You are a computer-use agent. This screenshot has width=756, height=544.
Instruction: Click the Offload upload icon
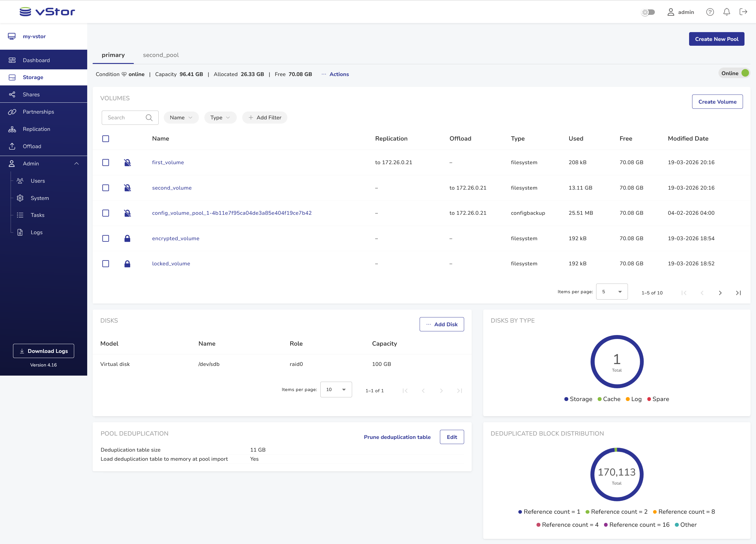(12, 146)
